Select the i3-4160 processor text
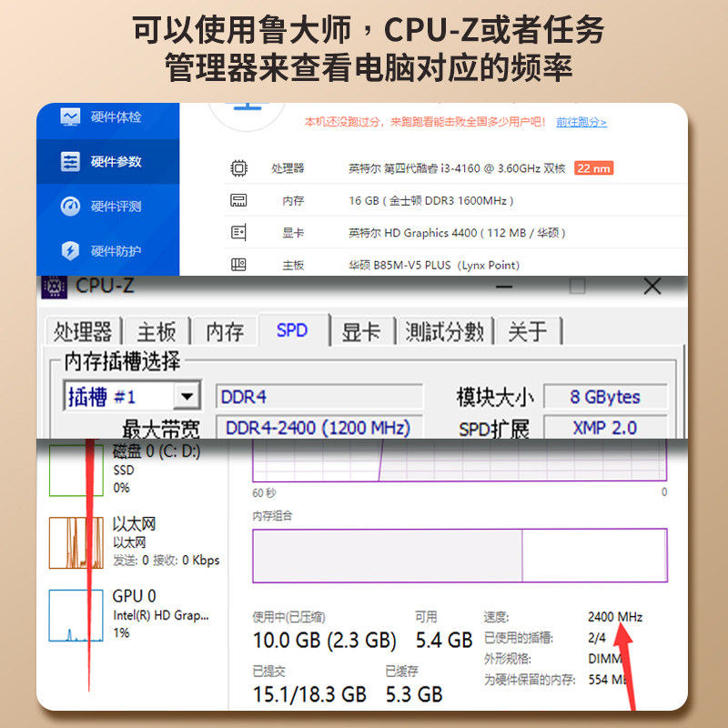Viewport: 728px width, 728px height. pos(457,168)
